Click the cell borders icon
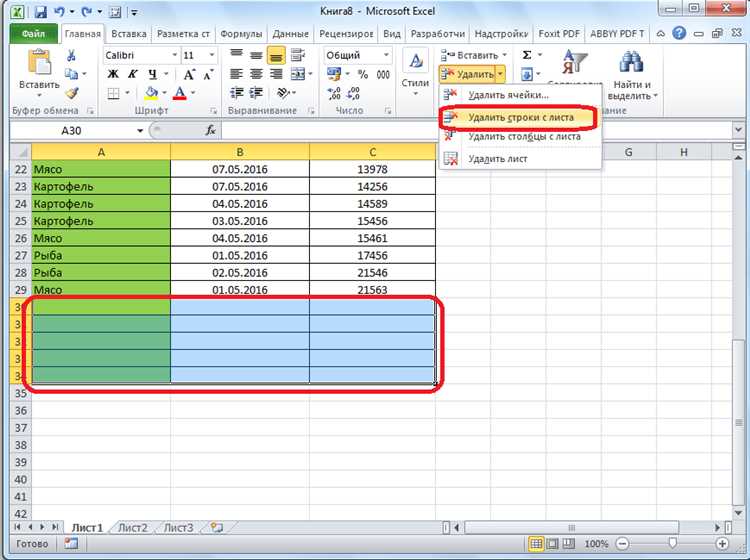This screenshot has height=560, width=750. click(x=113, y=93)
